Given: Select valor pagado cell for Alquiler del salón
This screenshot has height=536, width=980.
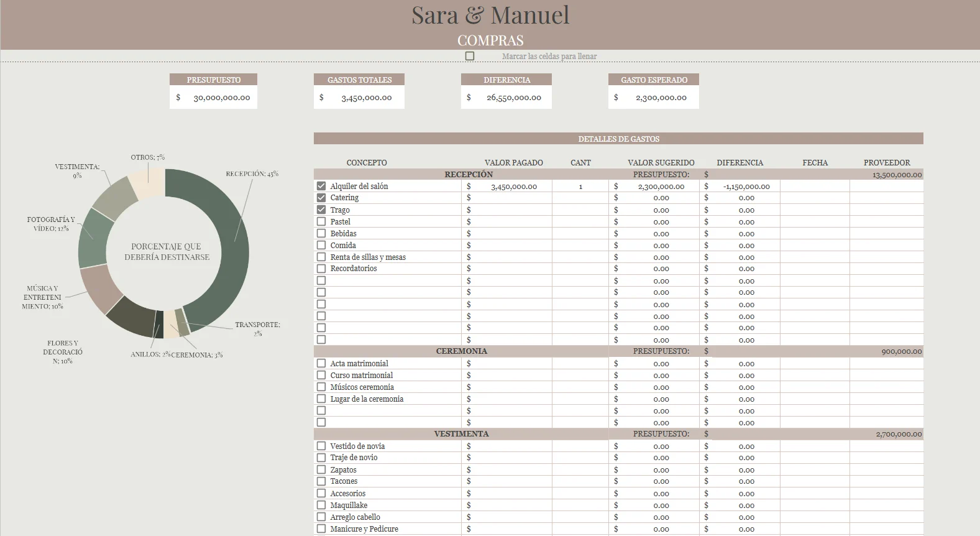Looking at the screenshot, I should point(506,186).
